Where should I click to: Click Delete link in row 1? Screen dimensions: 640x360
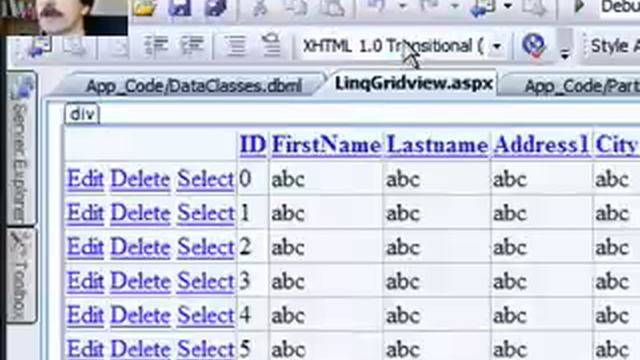tap(140, 213)
